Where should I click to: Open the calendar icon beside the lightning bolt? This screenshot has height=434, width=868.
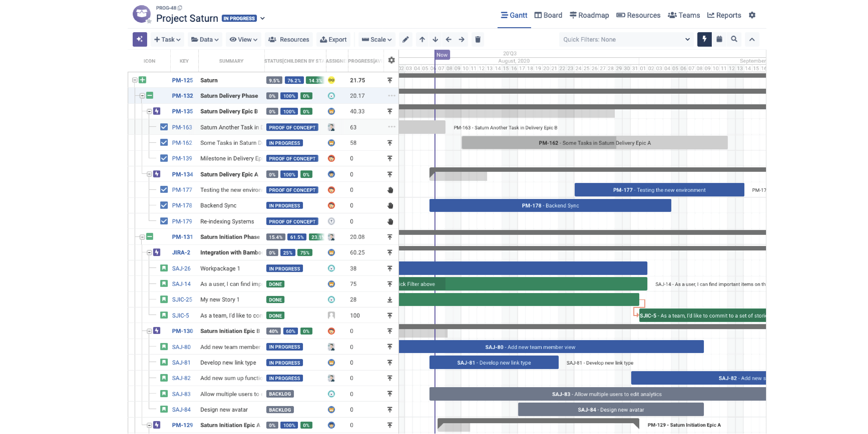point(719,39)
